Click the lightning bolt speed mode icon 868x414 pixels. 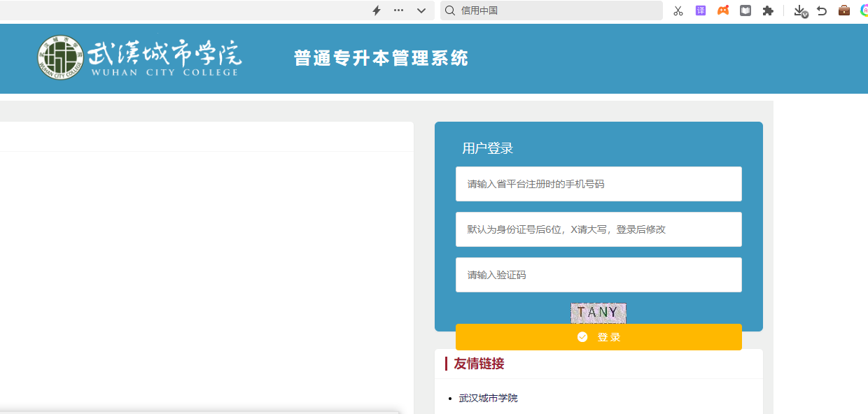[377, 10]
